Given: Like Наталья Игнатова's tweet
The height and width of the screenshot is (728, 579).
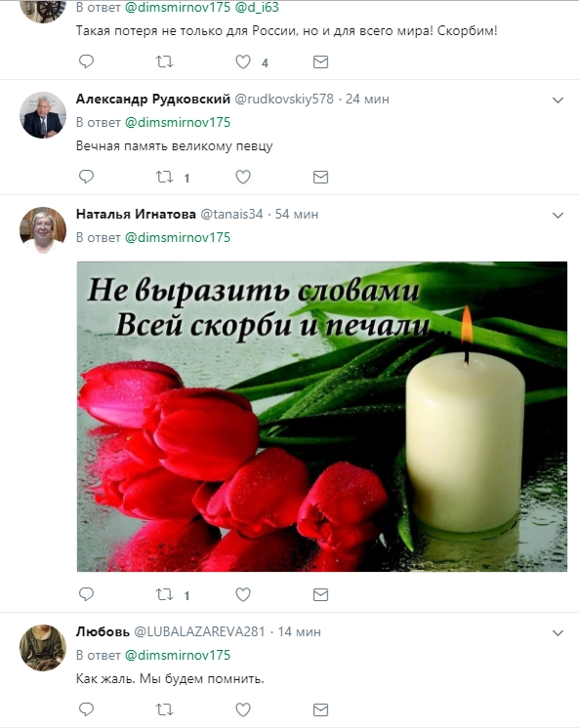Looking at the screenshot, I should (243, 594).
